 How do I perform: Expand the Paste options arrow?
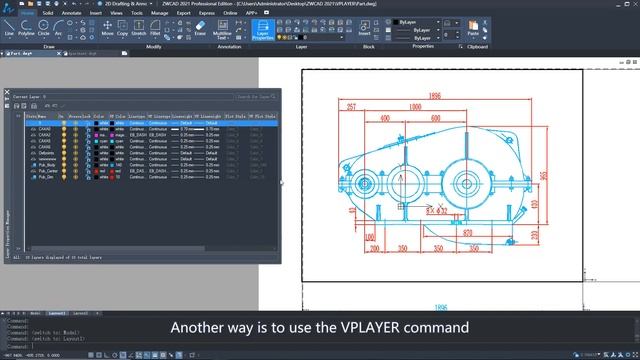pyautogui.click(x=473, y=37)
